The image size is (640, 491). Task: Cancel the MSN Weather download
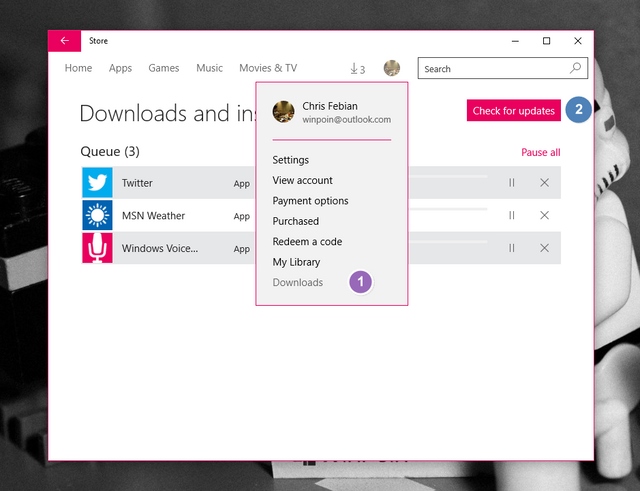point(544,215)
